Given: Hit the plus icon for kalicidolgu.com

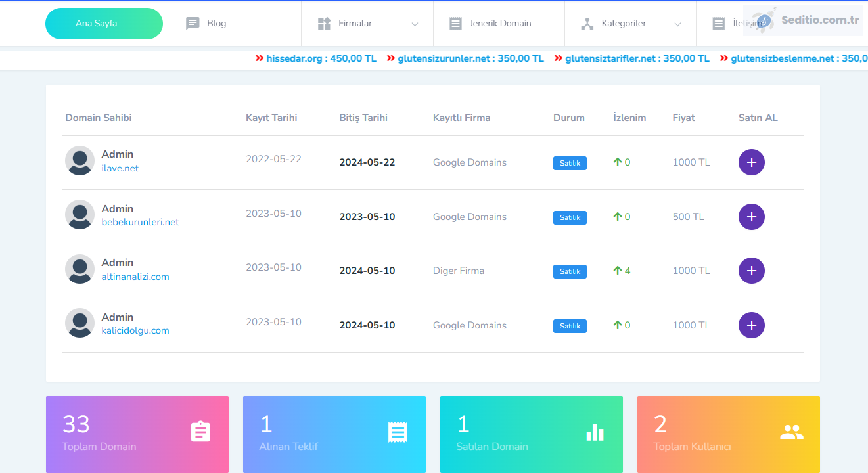Looking at the screenshot, I should 751,325.
